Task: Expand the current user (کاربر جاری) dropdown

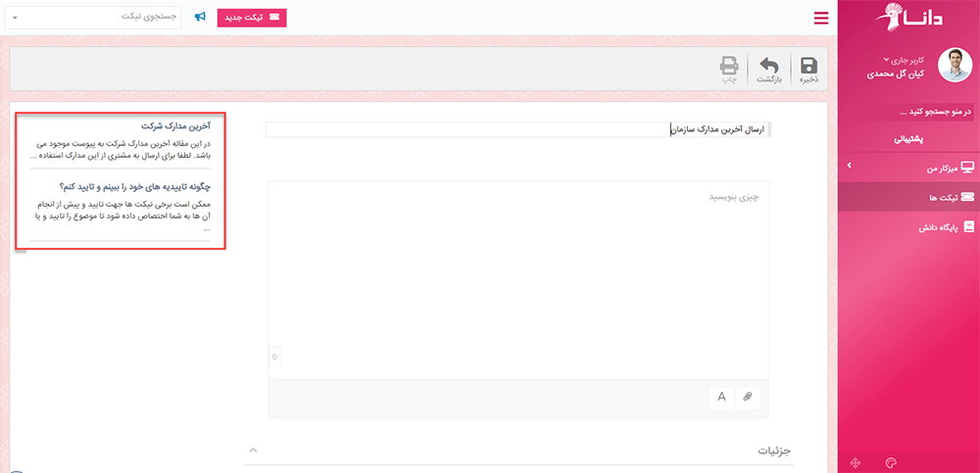Action: (x=905, y=61)
